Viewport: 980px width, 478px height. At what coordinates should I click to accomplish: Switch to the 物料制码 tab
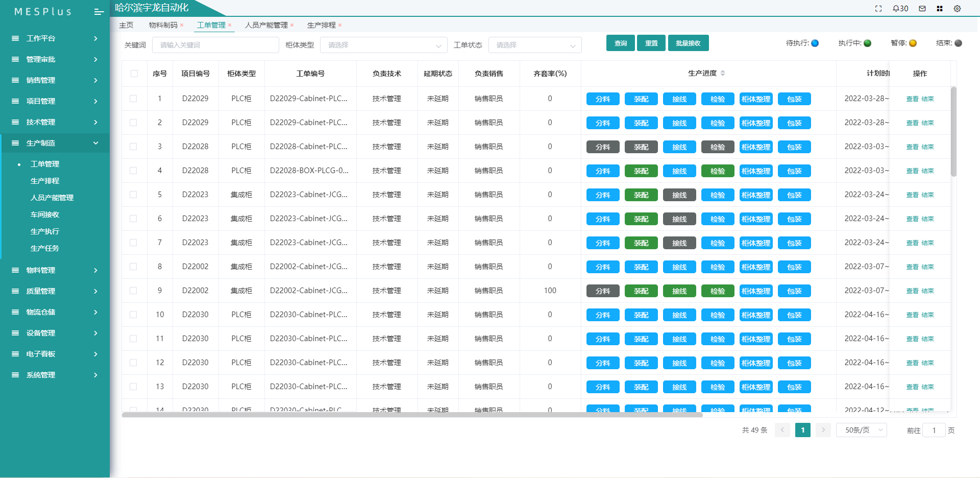[x=163, y=25]
